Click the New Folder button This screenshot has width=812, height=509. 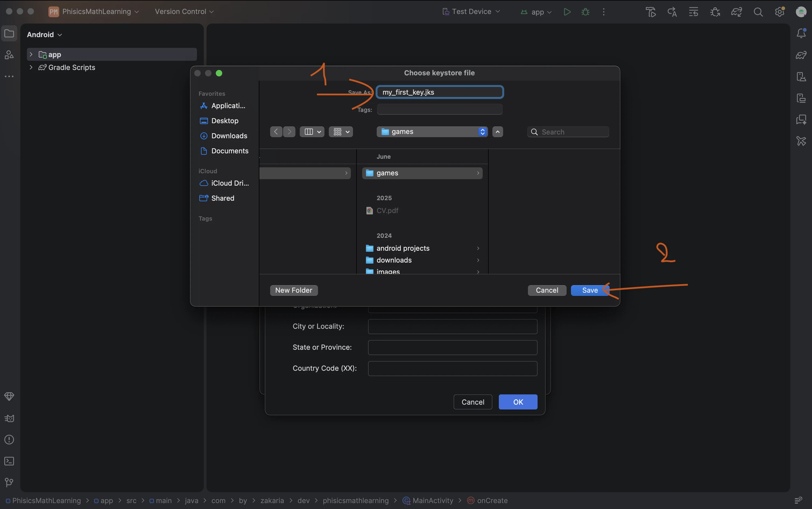(x=294, y=290)
